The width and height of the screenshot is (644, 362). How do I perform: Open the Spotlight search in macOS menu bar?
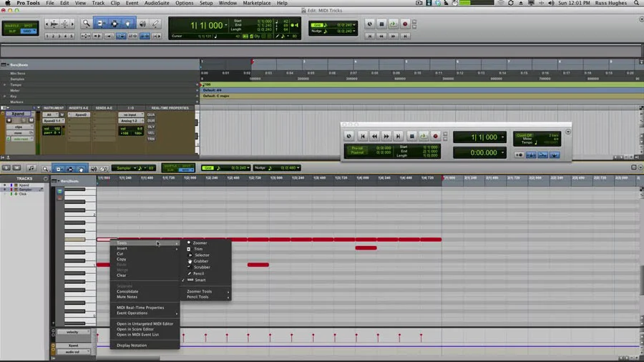(x=637, y=3)
